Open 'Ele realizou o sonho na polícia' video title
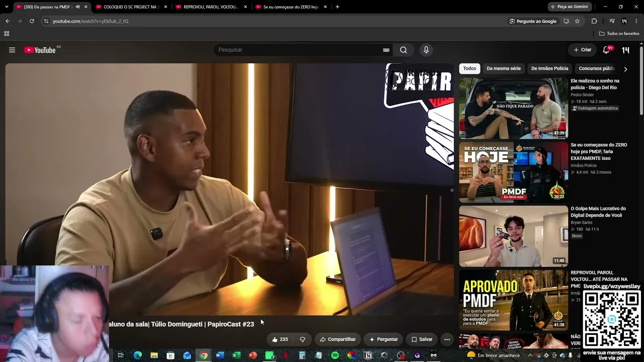Screen dimensions: 644x362 595,84
